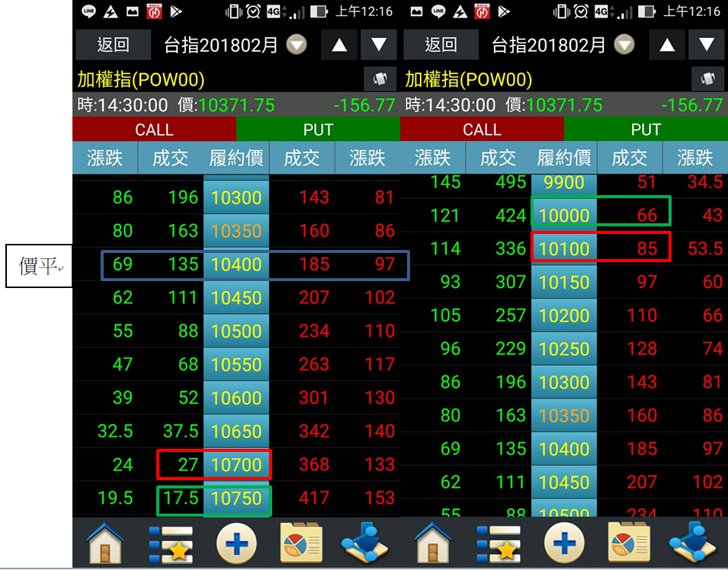Tap CALL price 424 in the 10000 row
728x570 pixels.
(x=511, y=215)
